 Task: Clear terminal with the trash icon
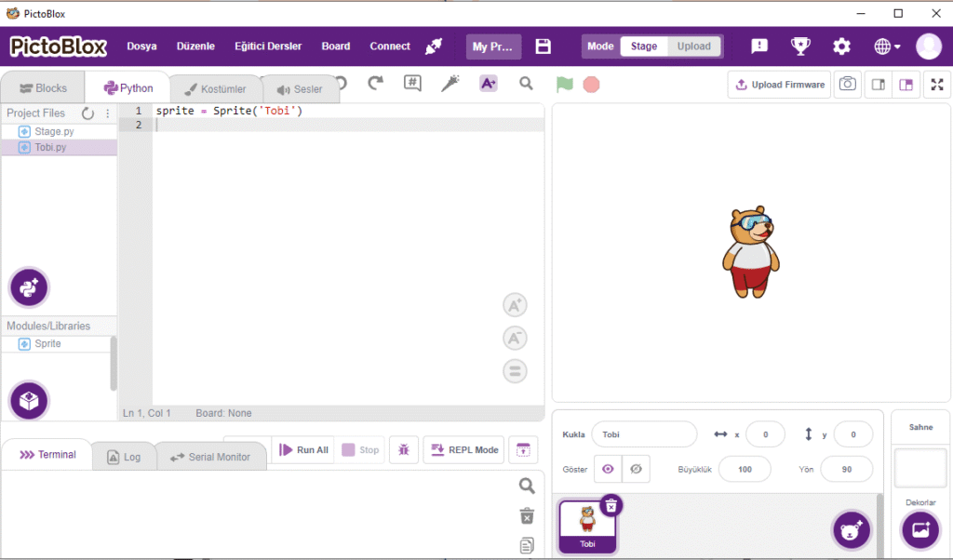[527, 516]
